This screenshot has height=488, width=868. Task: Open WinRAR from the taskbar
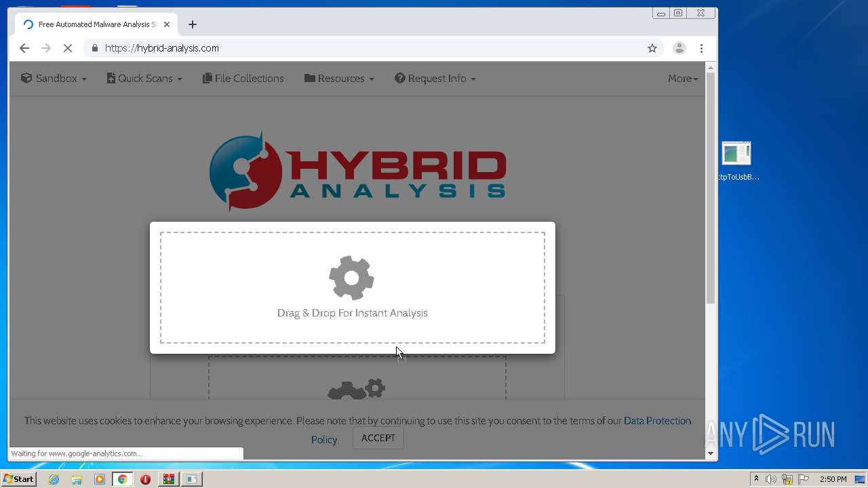click(x=168, y=479)
